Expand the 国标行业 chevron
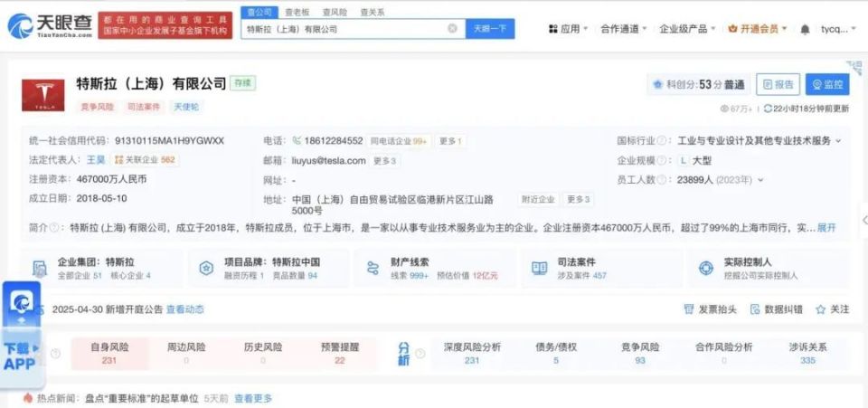This screenshot has height=408, width=868. coord(838,141)
